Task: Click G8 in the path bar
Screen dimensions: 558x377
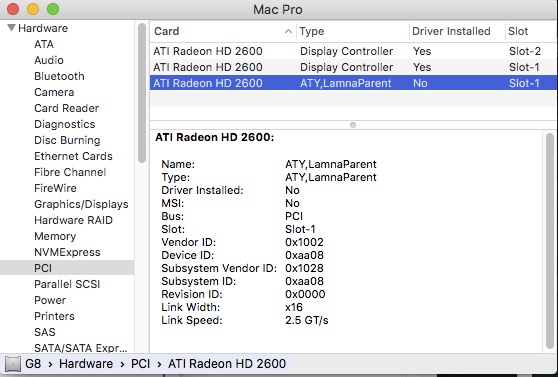Action: 33,364
